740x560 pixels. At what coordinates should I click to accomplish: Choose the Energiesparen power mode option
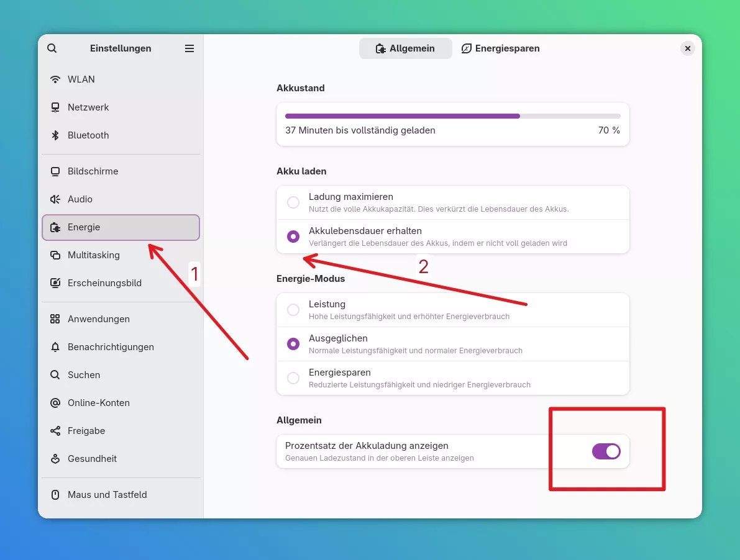point(293,378)
